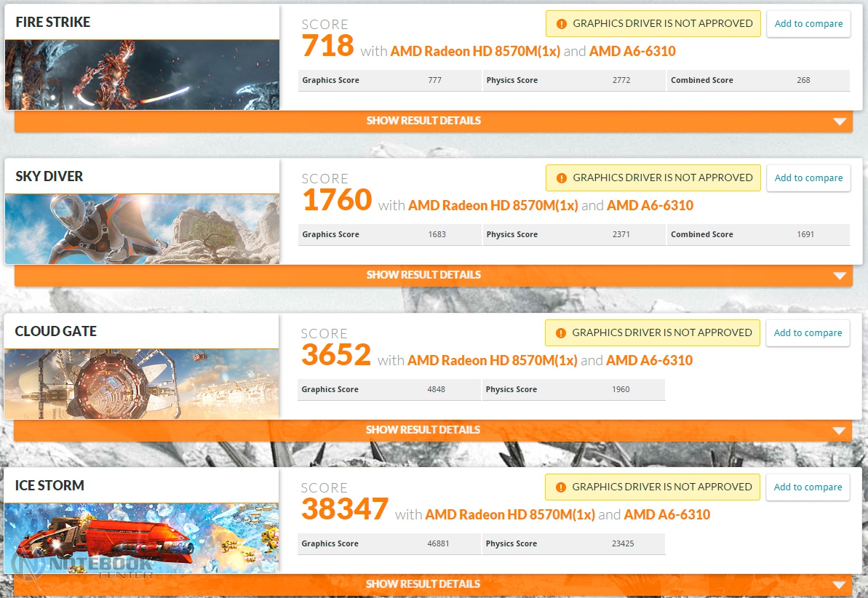The image size is (868, 598).
Task: Expand Fire Strike result details arrow
Action: [840, 121]
